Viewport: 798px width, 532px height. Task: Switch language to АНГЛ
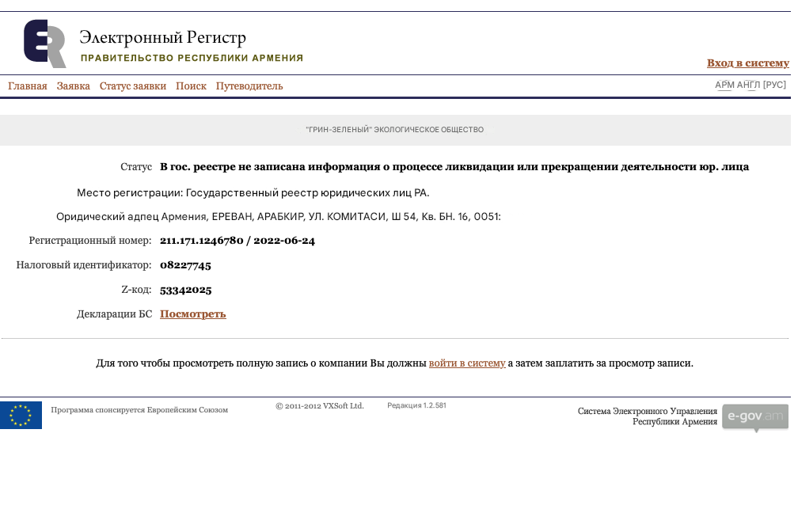pos(748,85)
